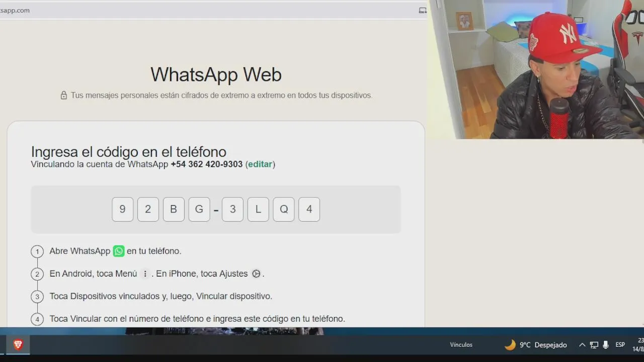Click the code box showing B

(174, 209)
